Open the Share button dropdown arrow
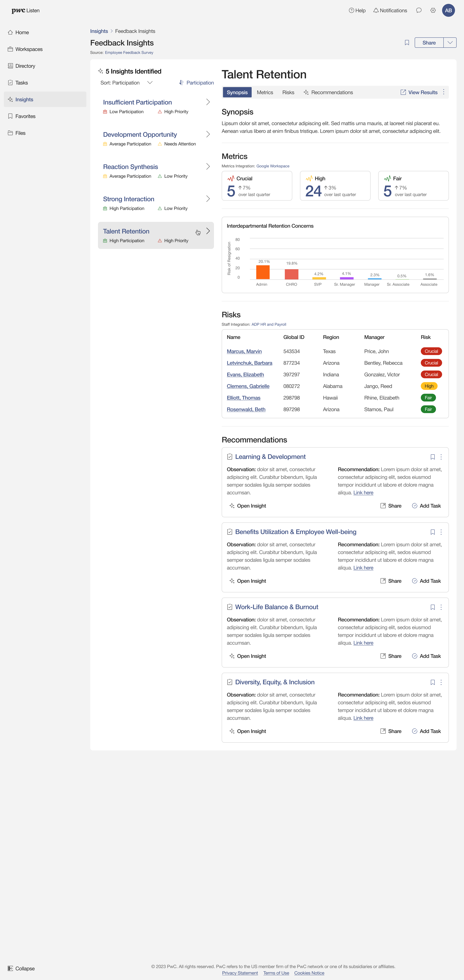This screenshot has height=980, width=464. pyautogui.click(x=450, y=43)
